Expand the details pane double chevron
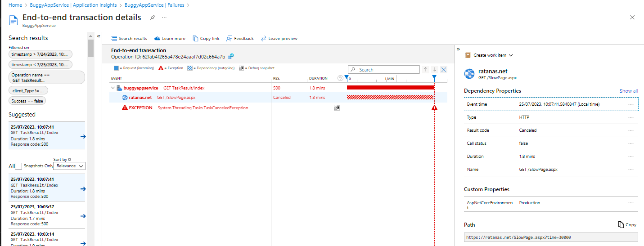644x246 pixels. [x=458, y=49]
